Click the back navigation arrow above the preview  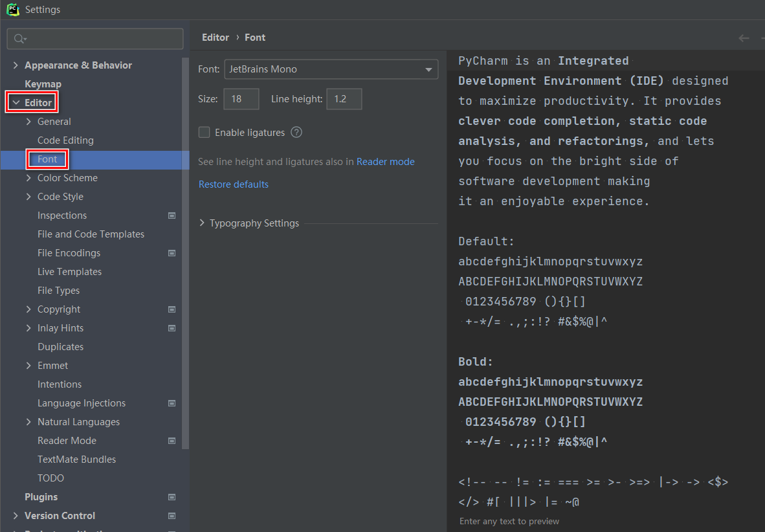744,38
